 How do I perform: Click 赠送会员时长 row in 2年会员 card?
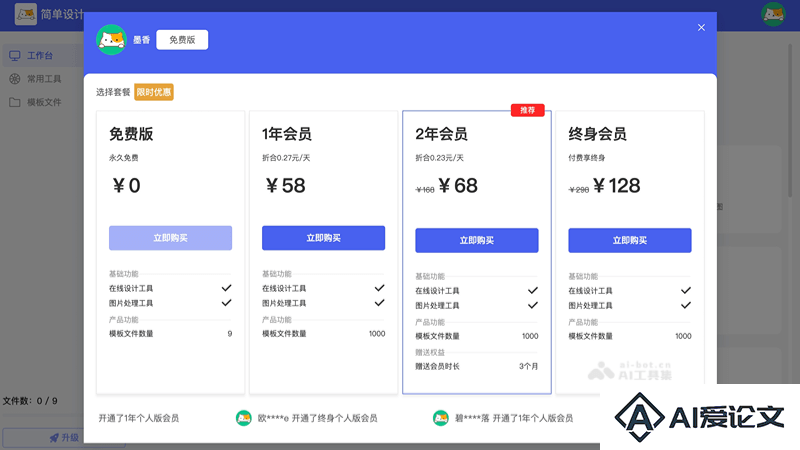pyautogui.click(x=477, y=366)
